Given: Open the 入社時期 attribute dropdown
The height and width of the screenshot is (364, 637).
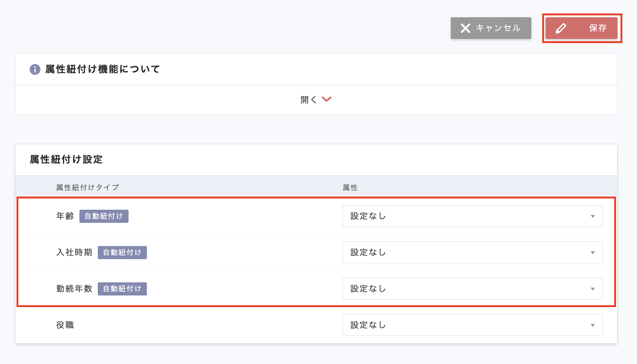Looking at the screenshot, I should (x=472, y=252).
